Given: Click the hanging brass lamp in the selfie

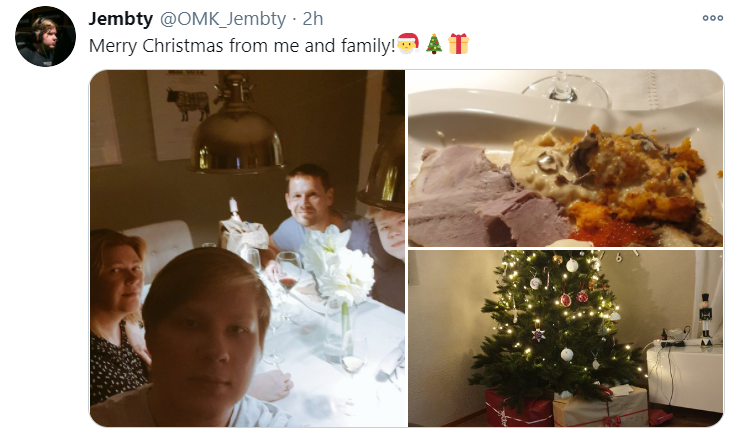Looking at the screenshot, I should pyautogui.click(x=237, y=126).
